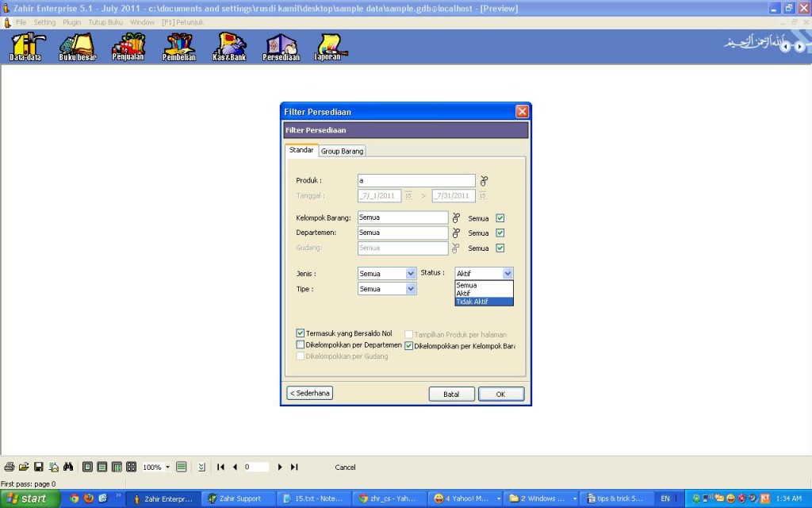Click the print icon in preview toolbar
The height and width of the screenshot is (508, 812).
click(x=10, y=467)
